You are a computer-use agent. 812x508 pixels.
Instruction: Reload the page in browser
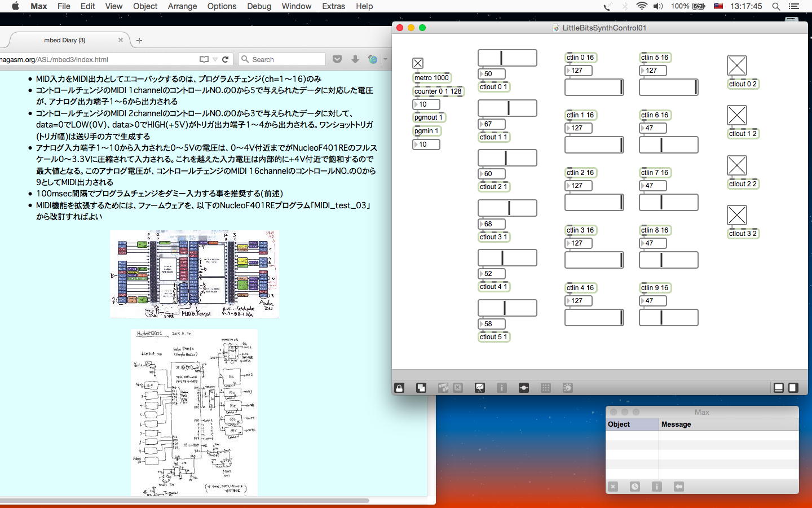(225, 59)
